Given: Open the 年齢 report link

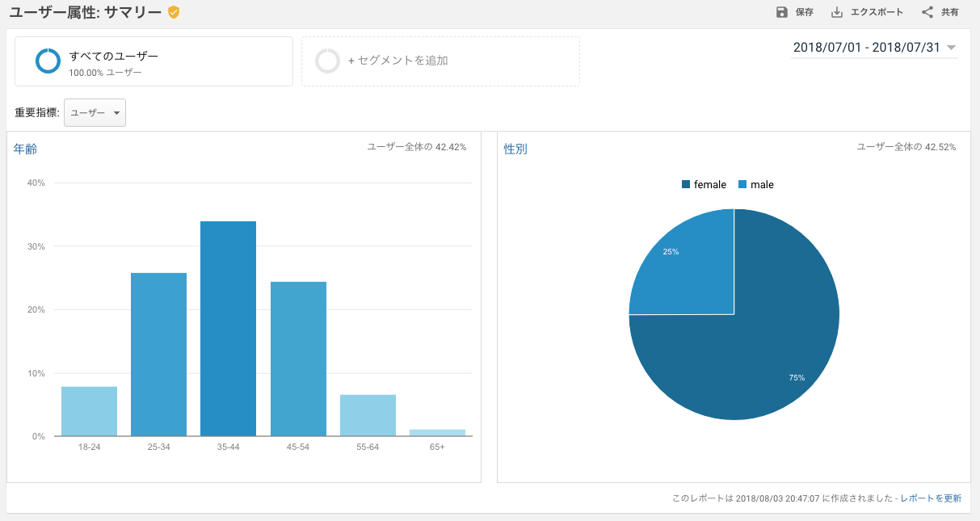Looking at the screenshot, I should point(25,149).
